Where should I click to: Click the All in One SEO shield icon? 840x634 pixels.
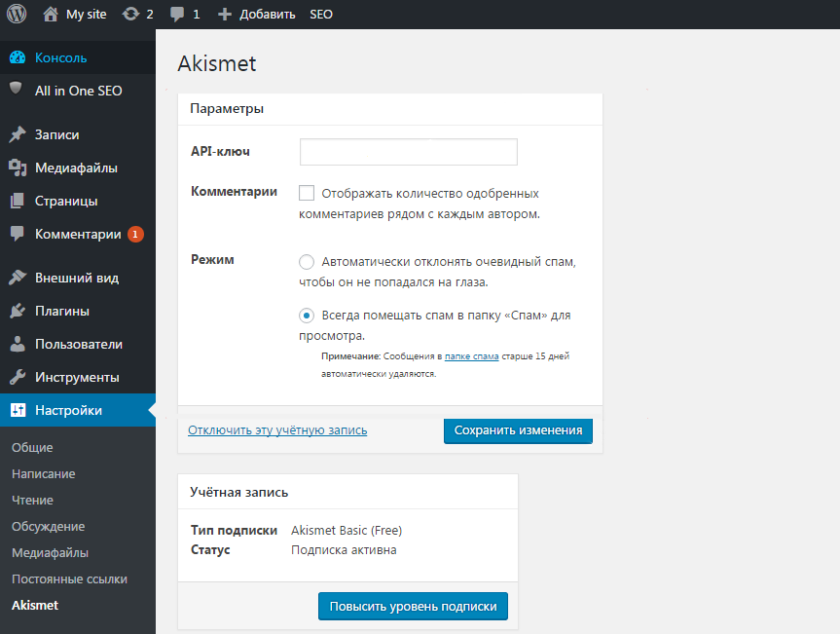point(17,90)
